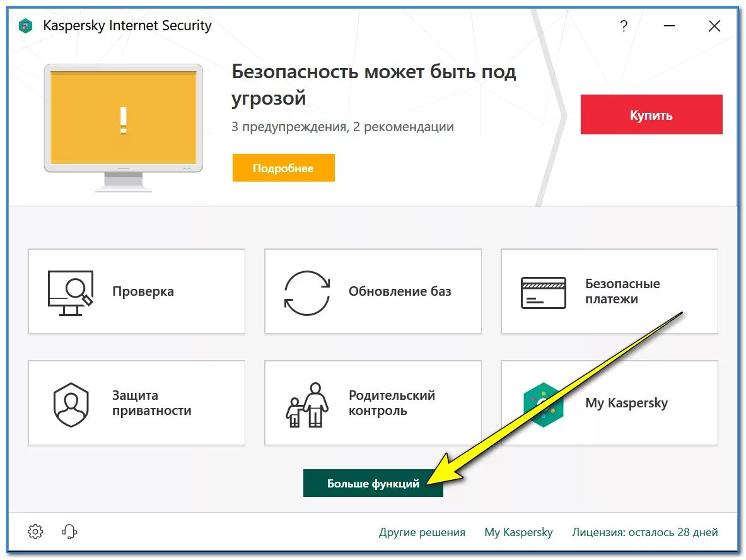Open the Проверка tile label
The image size is (746, 560).
(143, 291)
